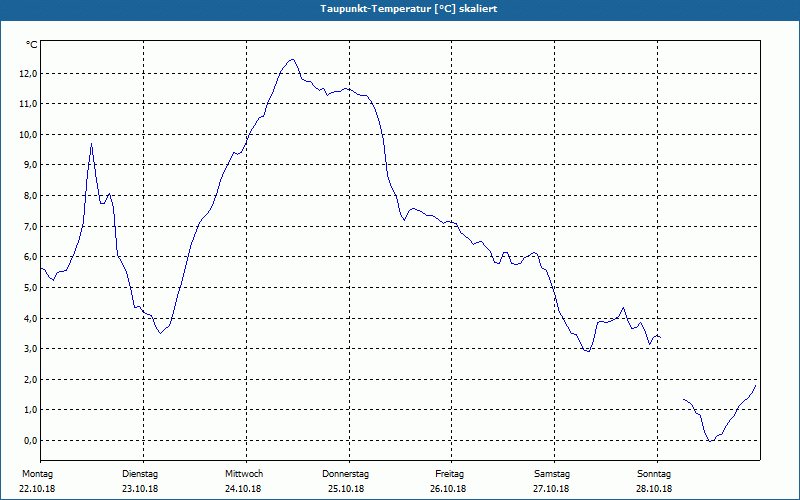Click the 2,0 axis value

[30, 380]
